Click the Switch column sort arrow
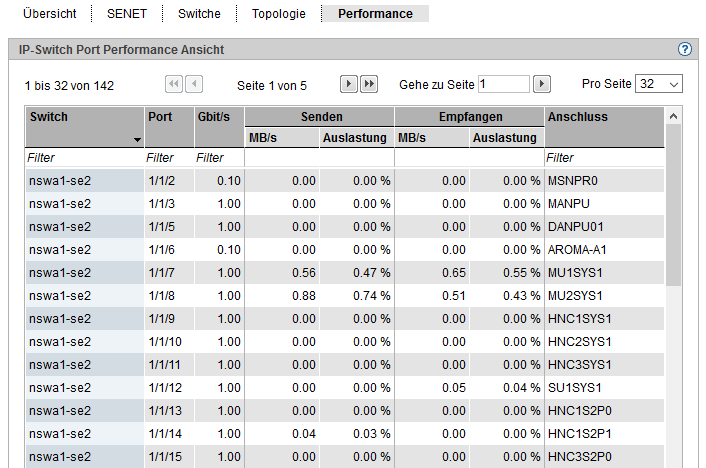 [x=137, y=141]
